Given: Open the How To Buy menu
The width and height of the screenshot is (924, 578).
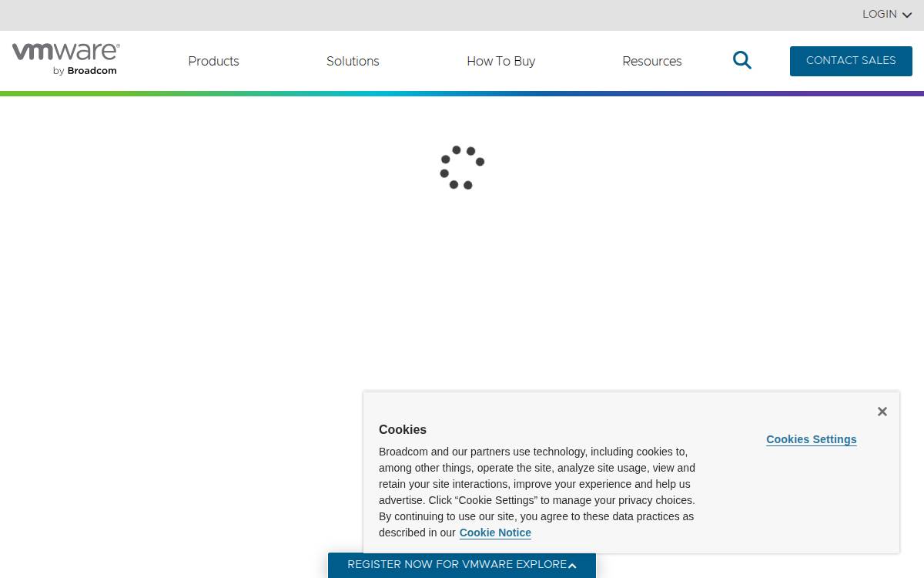Looking at the screenshot, I should [500, 61].
